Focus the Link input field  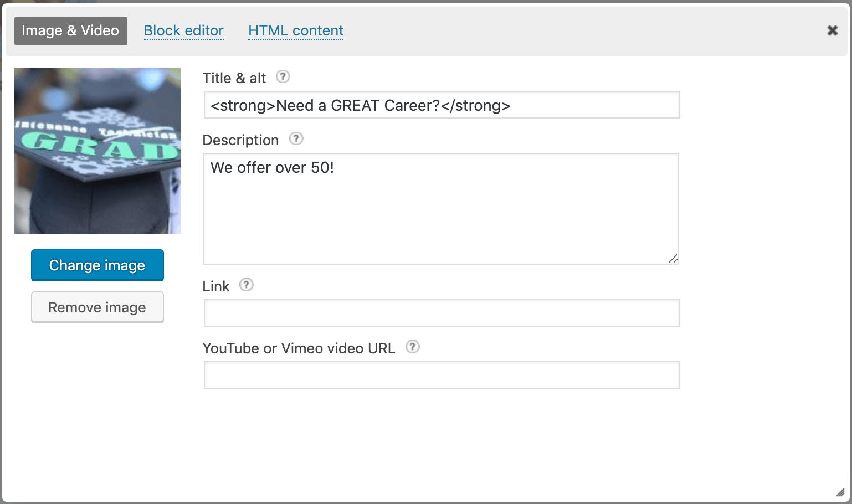point(442,313)
